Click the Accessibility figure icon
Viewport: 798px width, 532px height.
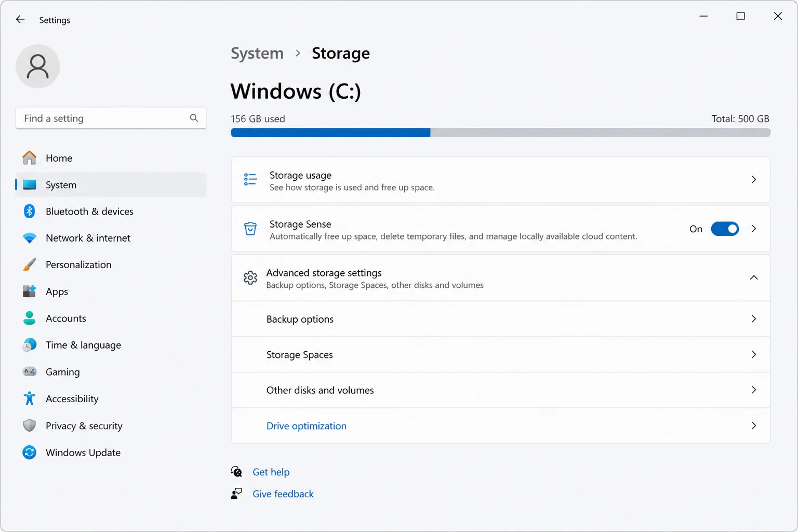click(x=30, y=398)
